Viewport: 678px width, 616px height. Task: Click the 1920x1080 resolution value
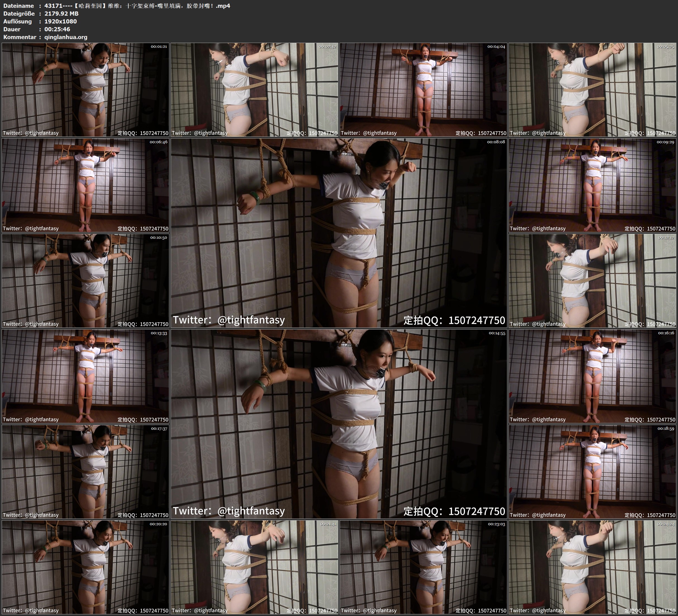click(x=61, y=21)
